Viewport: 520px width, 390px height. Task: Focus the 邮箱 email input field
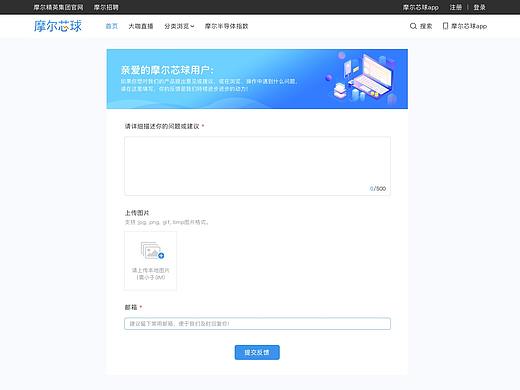pyautogui.click(x=257, y=324)
